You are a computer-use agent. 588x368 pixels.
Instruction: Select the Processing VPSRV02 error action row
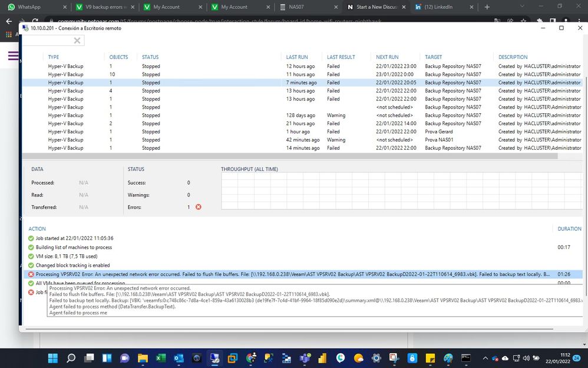pos(303,274)
